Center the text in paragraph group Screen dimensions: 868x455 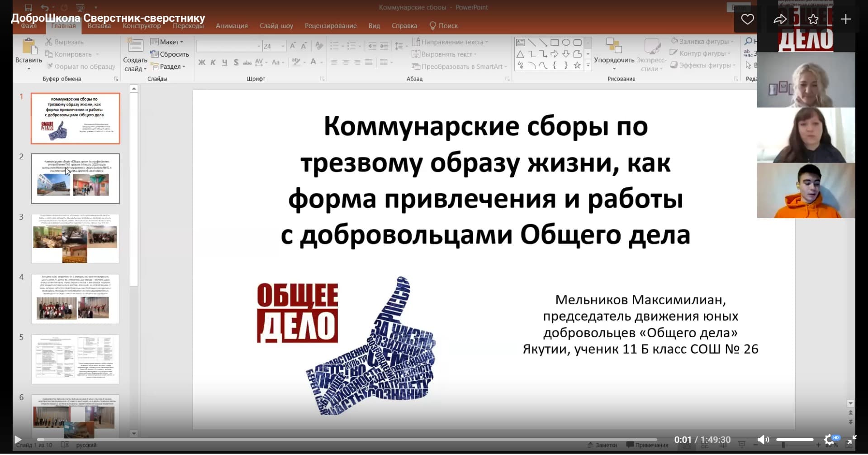coord(346,62)
